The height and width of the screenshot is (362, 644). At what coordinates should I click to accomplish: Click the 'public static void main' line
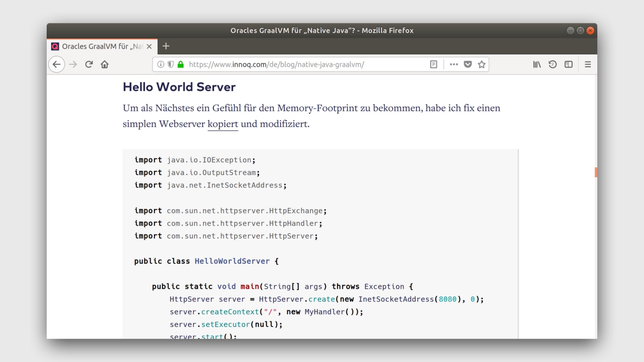click(283, 286)
